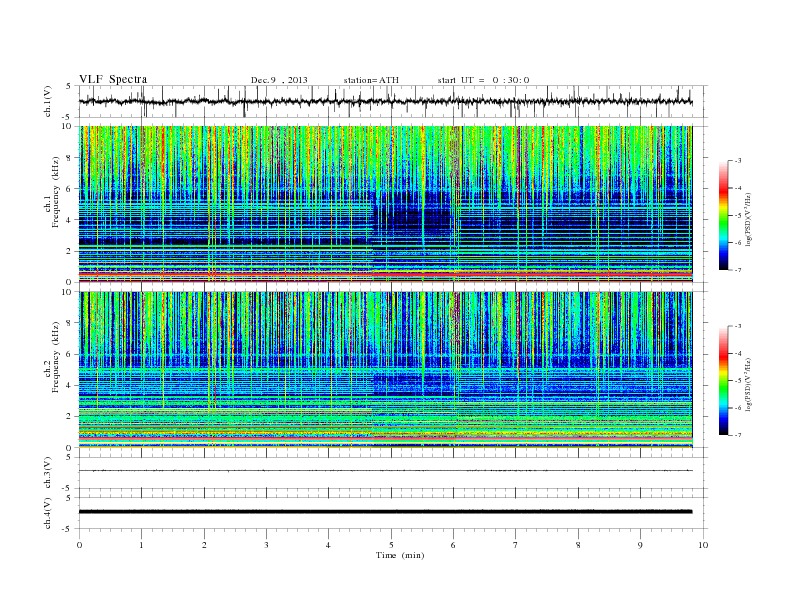Click the "0" tick on the Time axis
This screenshot has height=612, width=792.
tap(79, 545)
